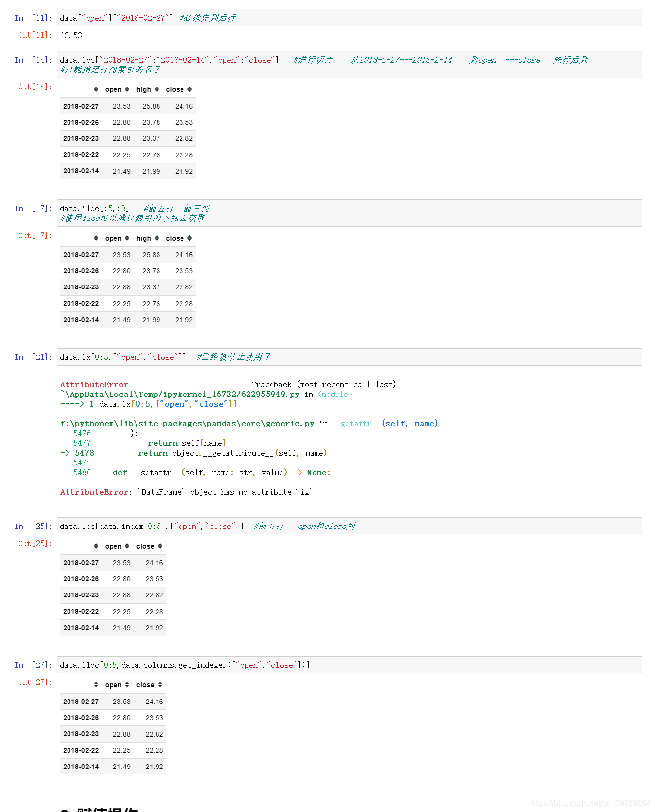Click 25.88 high value in Out[14]
The height and width of the screenshot is (812, 655).
[x=151, y=106]
